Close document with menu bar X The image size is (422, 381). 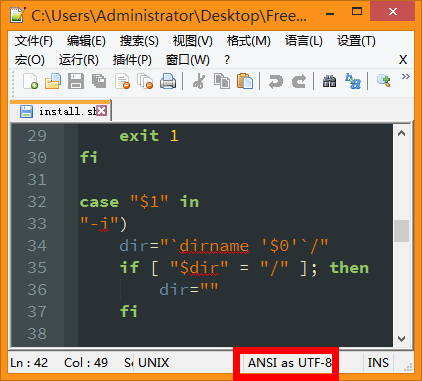(x=403, y=60)
